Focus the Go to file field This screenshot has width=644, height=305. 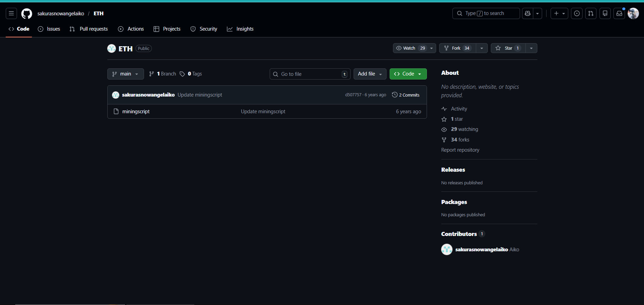310,74
